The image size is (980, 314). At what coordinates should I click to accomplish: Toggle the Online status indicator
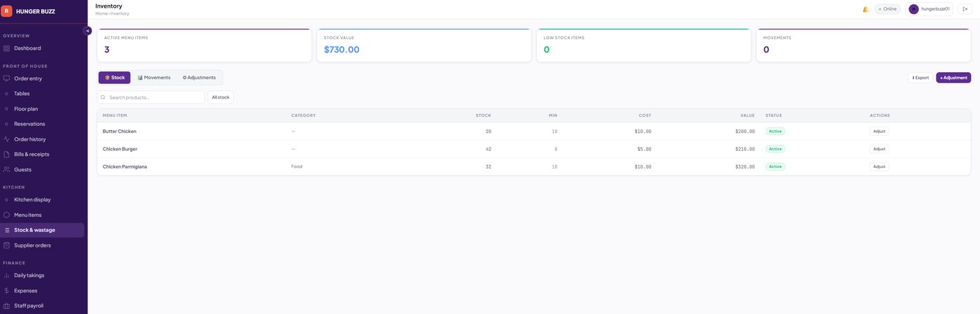point(888,9)
